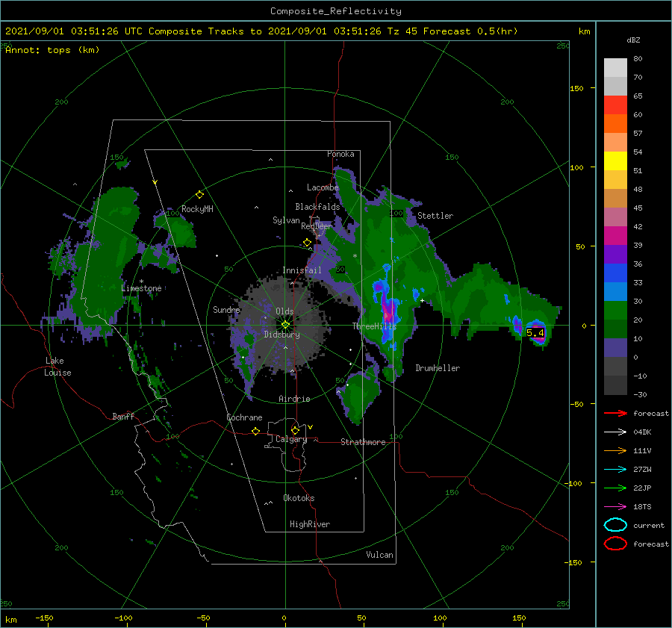The image size is (672, 628).
Task: Click the Banff city label
Action: pyautogui.click(x=123, y=416)
